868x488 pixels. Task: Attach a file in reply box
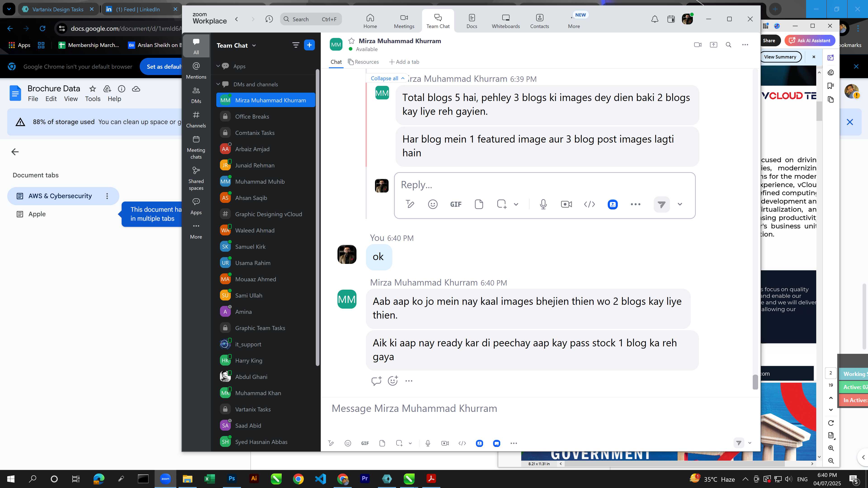point(479,204)
